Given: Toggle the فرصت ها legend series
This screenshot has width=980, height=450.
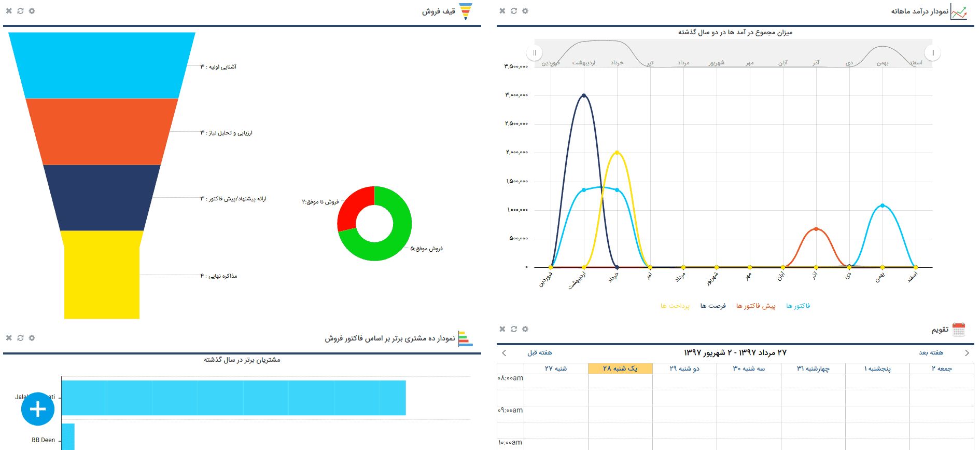Looking at the screenshot, I should 713,306.
